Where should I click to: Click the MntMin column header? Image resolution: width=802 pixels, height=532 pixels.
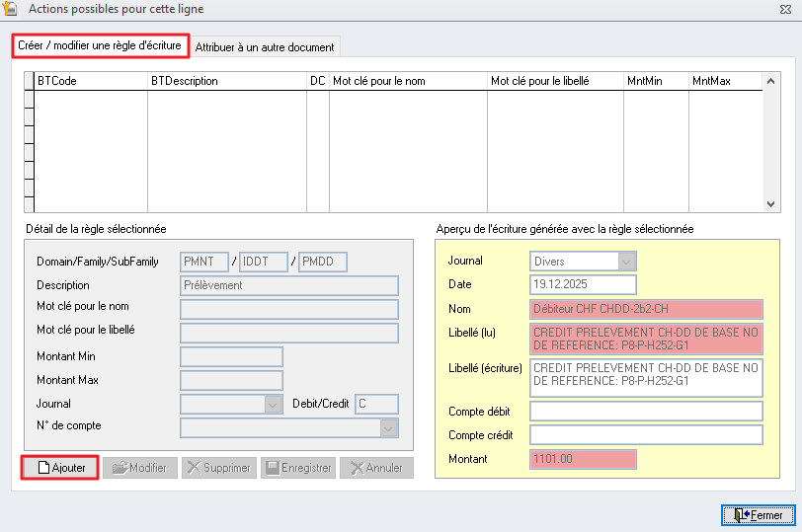point(655,81)
